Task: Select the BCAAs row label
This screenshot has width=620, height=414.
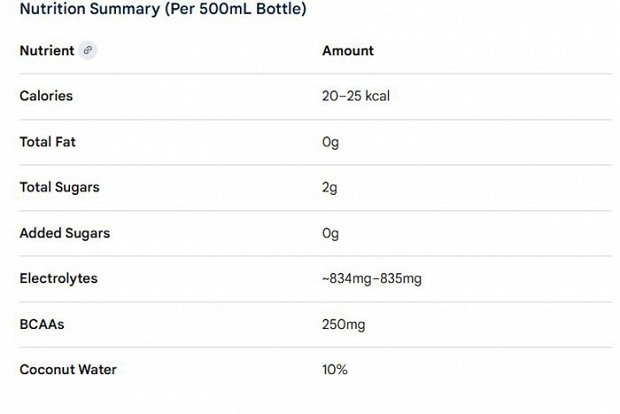Action: pos(42,324)
